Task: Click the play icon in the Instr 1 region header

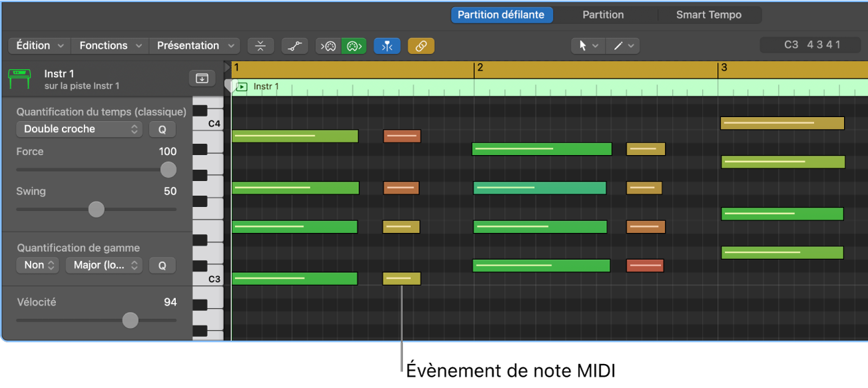Action: tap(242, 87)
